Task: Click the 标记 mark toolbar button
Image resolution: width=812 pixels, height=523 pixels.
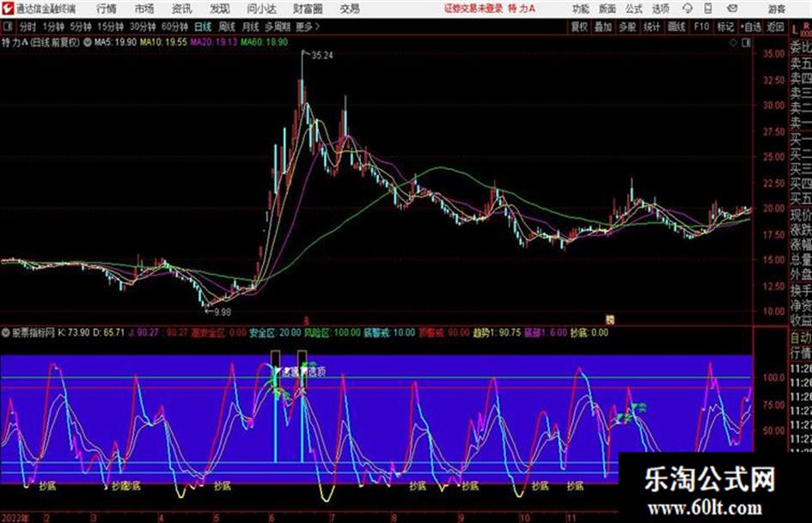Action: point(725,27)
